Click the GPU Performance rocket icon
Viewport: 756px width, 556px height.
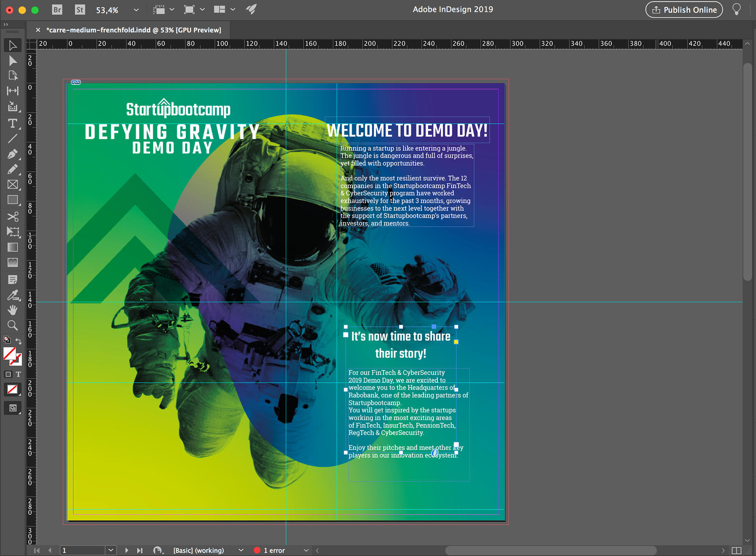(251, 9)
